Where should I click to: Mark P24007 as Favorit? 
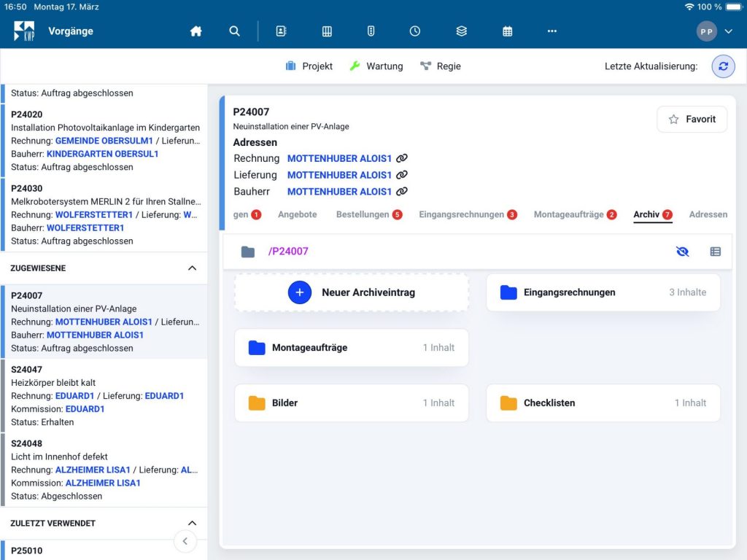tap(692, 119)
